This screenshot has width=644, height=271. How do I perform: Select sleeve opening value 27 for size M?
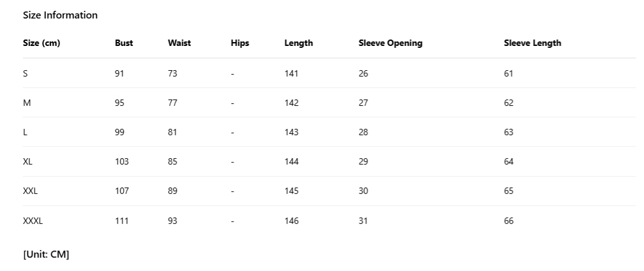(363, 103)
